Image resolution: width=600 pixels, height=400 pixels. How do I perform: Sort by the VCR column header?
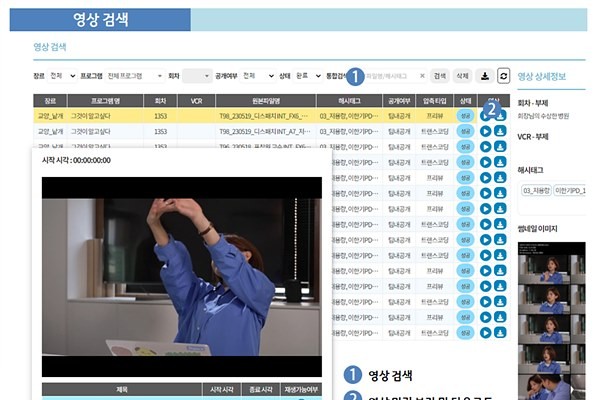point(196,101)
